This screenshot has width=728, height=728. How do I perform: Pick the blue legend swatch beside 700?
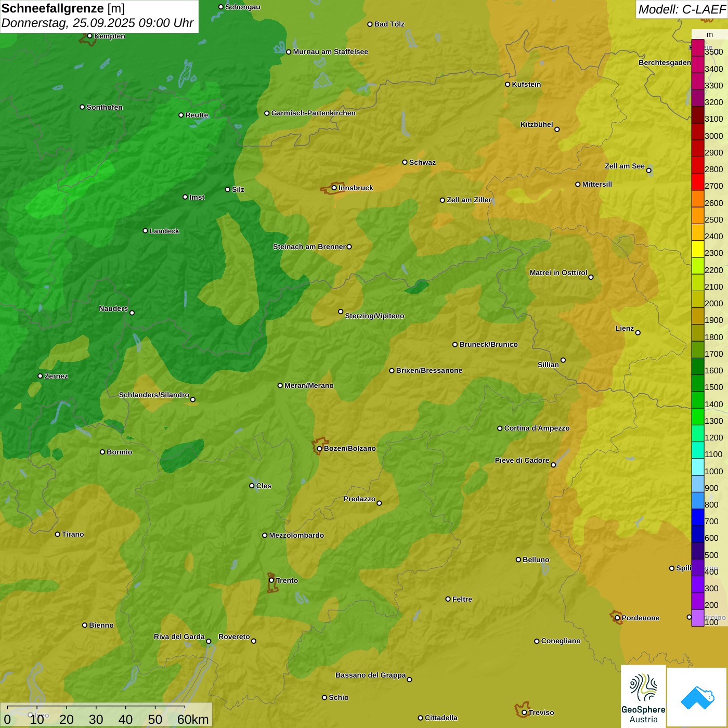click(698, 517)
